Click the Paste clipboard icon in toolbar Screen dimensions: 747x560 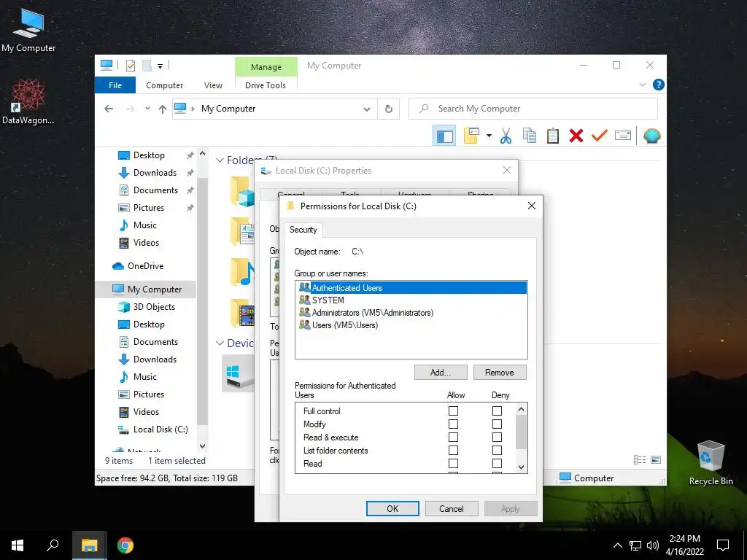point(553,136)
